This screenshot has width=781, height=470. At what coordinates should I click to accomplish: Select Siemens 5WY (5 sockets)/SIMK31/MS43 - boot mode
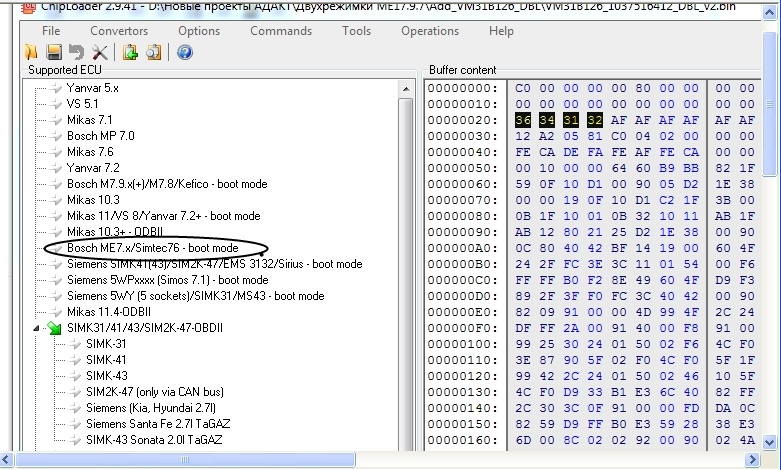pos(196,296)
